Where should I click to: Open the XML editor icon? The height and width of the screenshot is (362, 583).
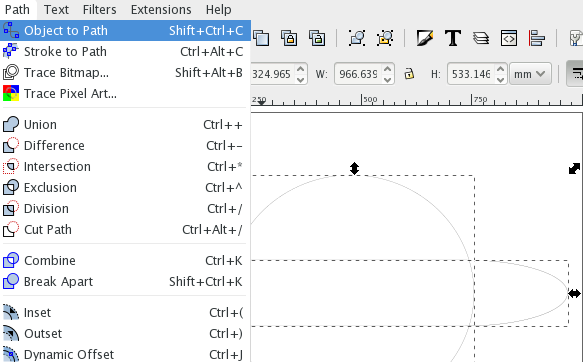pyautogui.click(x=509, y=38)
